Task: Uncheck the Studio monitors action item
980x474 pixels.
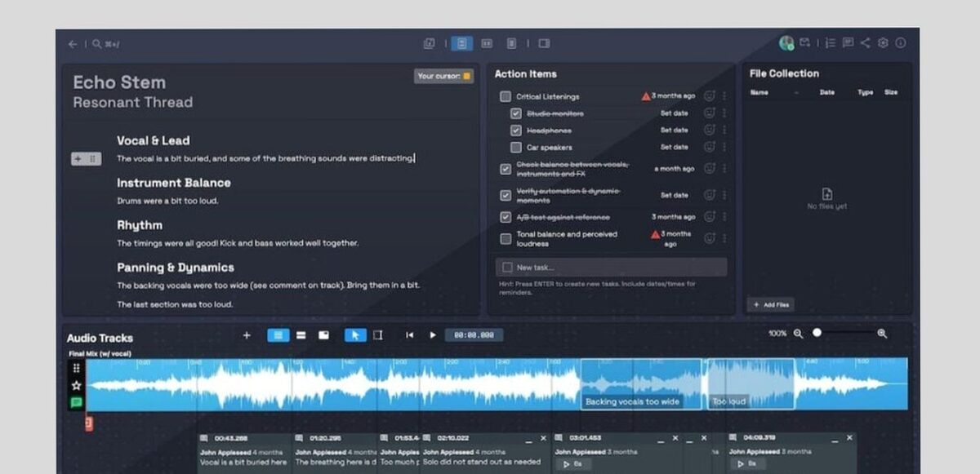Action: (x=515, y=113)
